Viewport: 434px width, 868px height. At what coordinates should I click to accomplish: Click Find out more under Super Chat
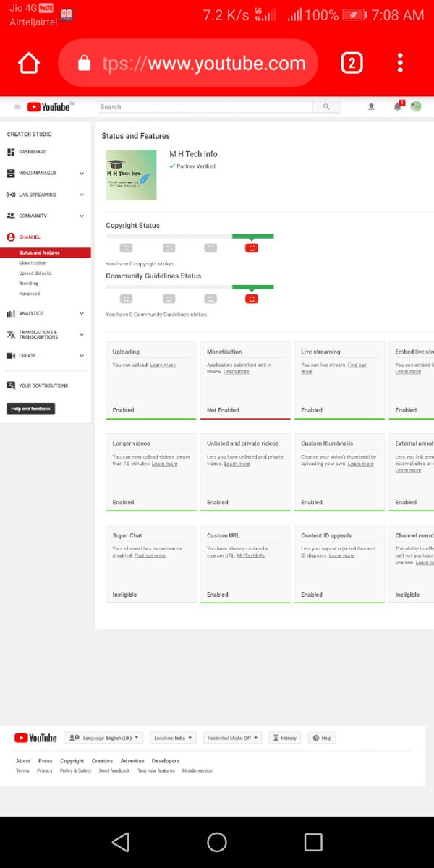tap(150, 556)
